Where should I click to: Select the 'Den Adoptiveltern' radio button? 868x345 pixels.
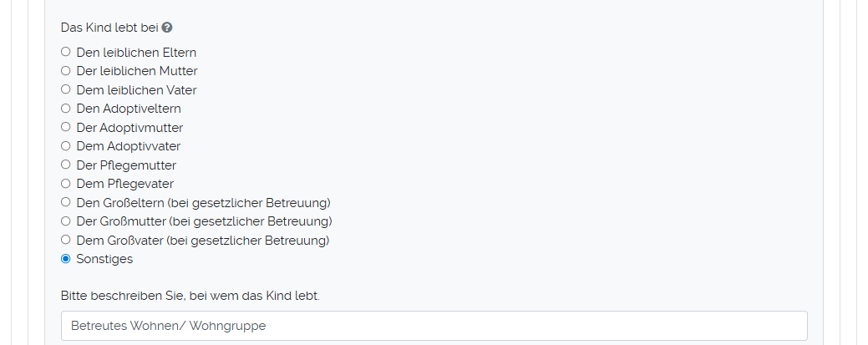coord(66,109)
